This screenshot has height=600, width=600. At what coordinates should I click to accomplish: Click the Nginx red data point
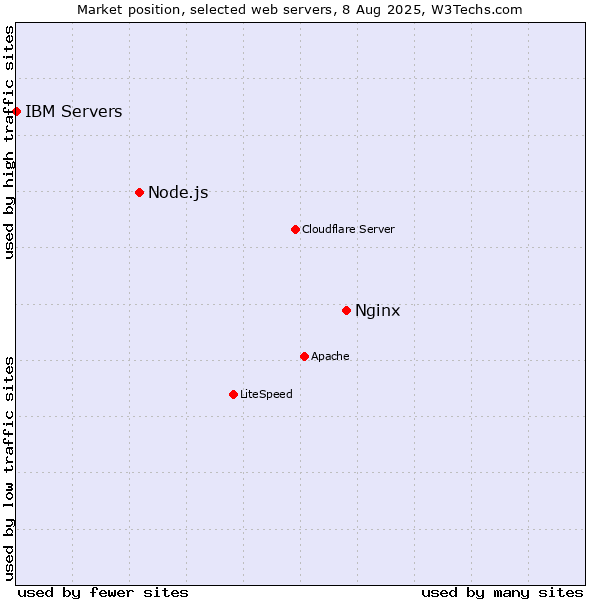tap(347, 311)
